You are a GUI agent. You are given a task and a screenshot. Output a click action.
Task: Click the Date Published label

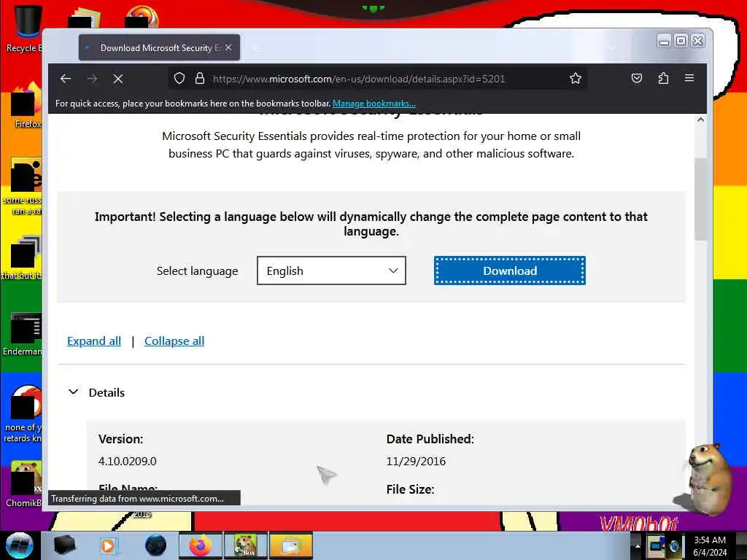[430, 439]
